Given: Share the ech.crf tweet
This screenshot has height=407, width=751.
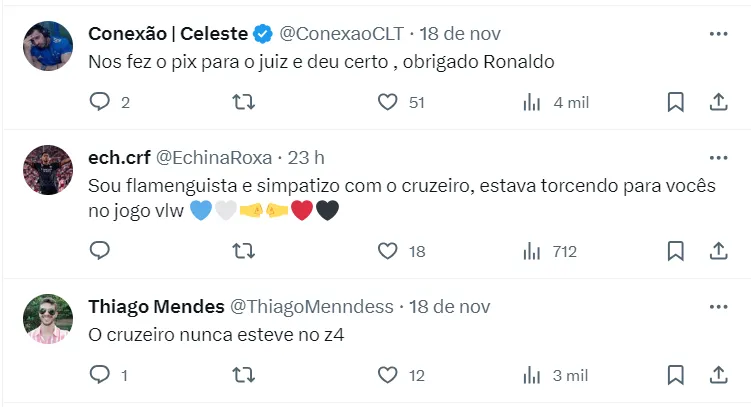Looking at the screenshot, I should (x=718, y=251).
